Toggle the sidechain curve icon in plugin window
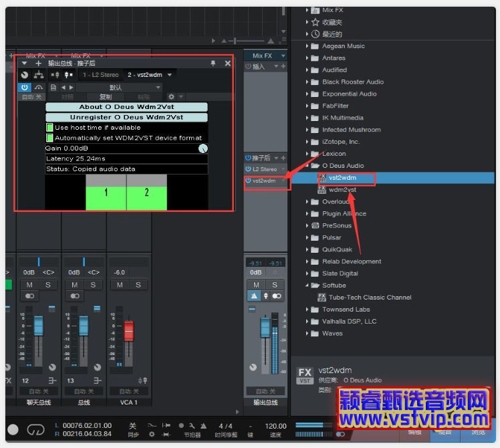 click(x=39, y=87)
